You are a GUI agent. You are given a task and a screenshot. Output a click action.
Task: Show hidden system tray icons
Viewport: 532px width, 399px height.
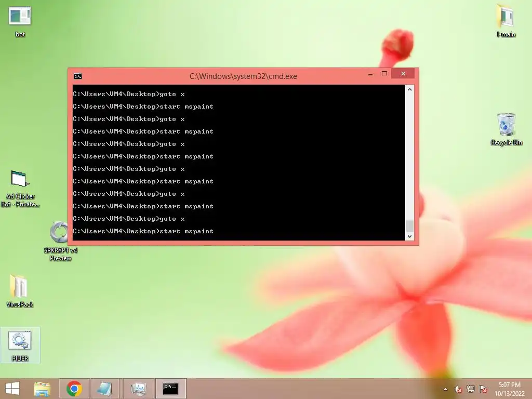(x=445, y=389)
